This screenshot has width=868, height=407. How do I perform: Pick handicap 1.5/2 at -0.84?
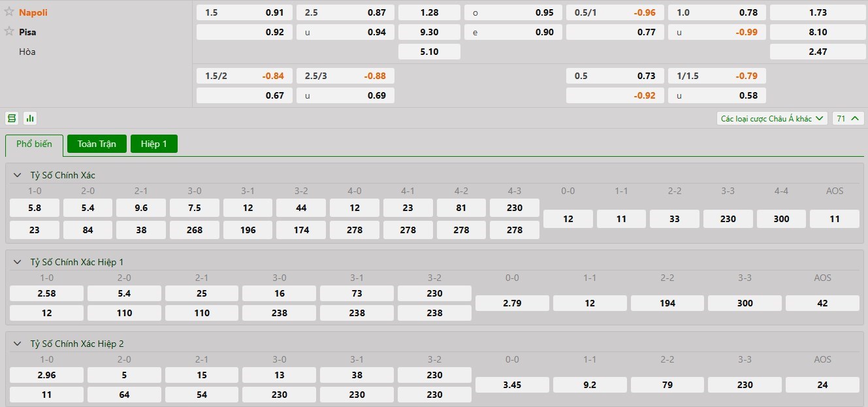(244, 76)
